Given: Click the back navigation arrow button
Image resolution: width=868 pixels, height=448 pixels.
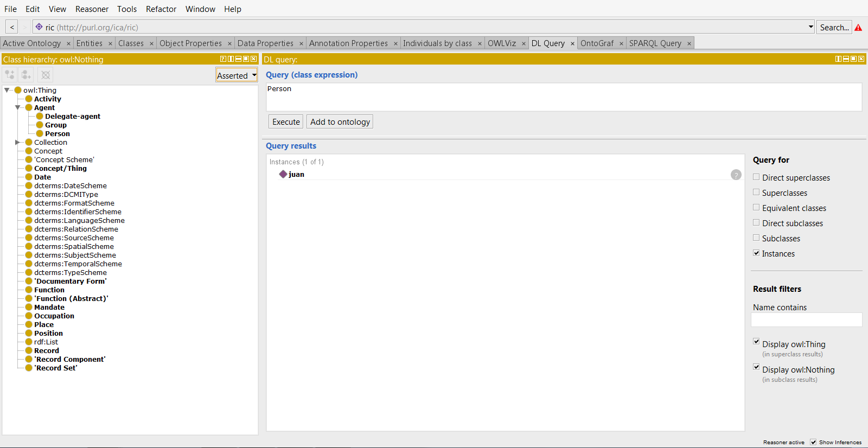Looking at the screenshot, I should tap(12, 27).
